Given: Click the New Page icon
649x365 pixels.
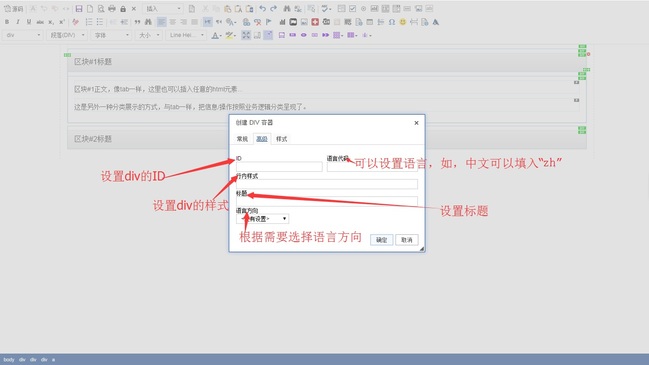Looking at the screenshot, I should point(90,9).
